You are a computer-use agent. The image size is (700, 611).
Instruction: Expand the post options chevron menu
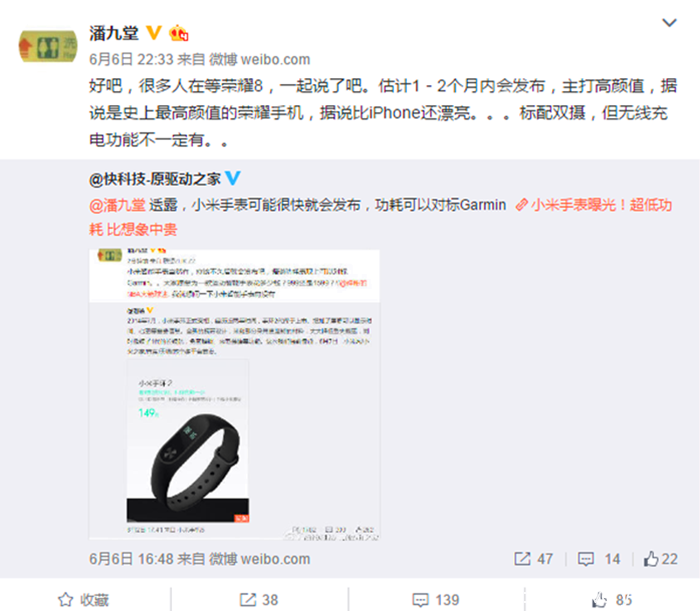click(669, 22)
